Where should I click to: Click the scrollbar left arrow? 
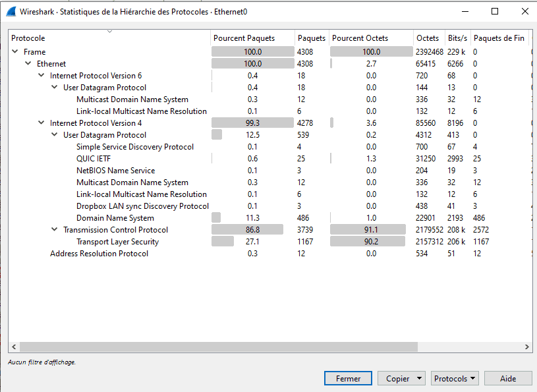click(x=14, y=347)
